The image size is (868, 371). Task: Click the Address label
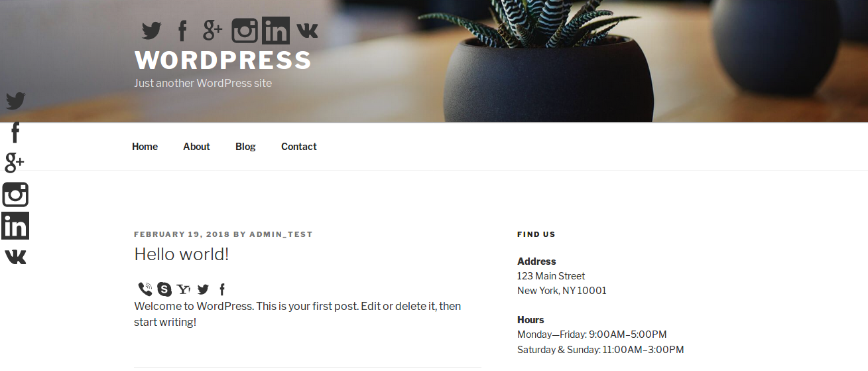[536, 261]
